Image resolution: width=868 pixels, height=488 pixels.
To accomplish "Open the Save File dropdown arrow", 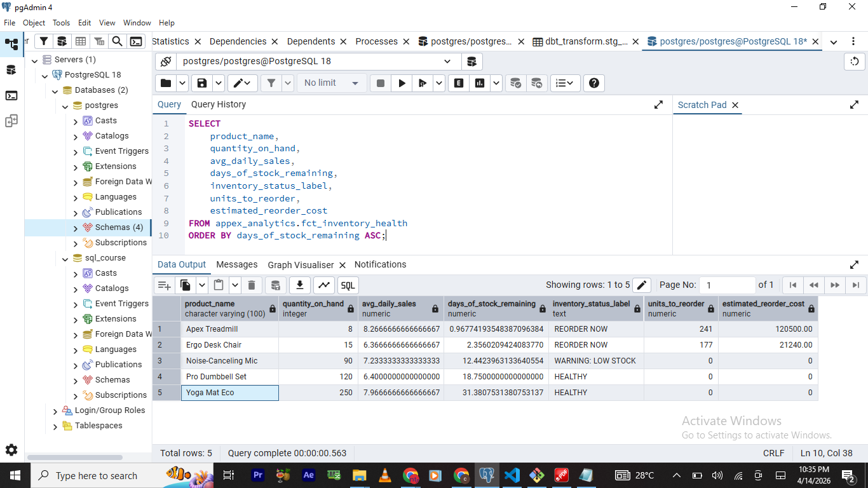I will 219,83.
